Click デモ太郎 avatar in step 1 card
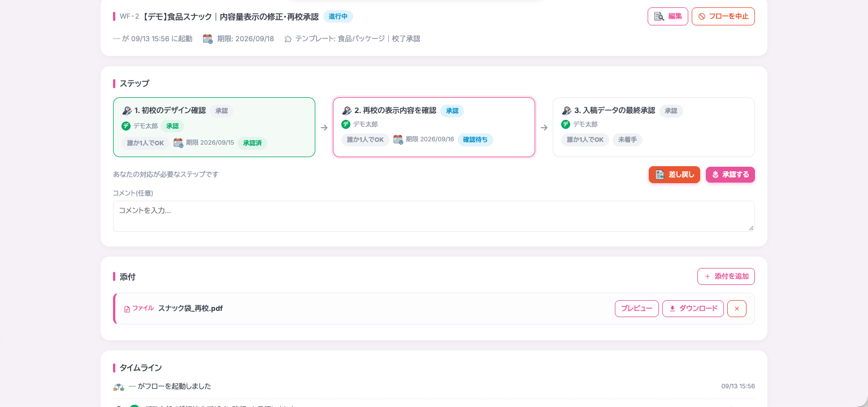 (126, 126)
